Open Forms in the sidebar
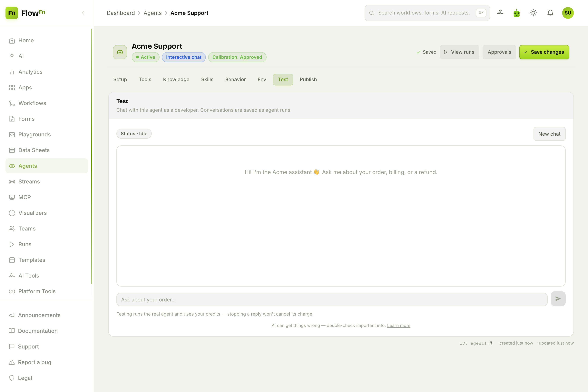 (47, 119)
